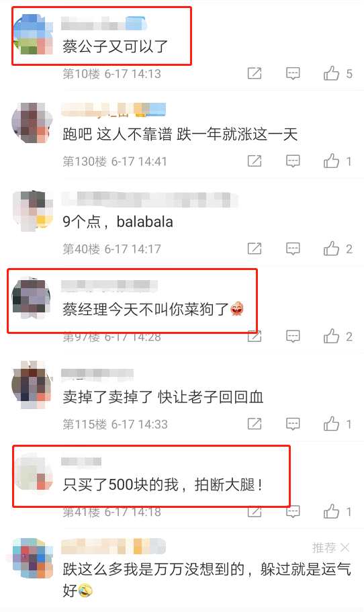
Task: Like the 蔡经理今天不叫你菜狗了 comment
Action: [x=331, y=336]
